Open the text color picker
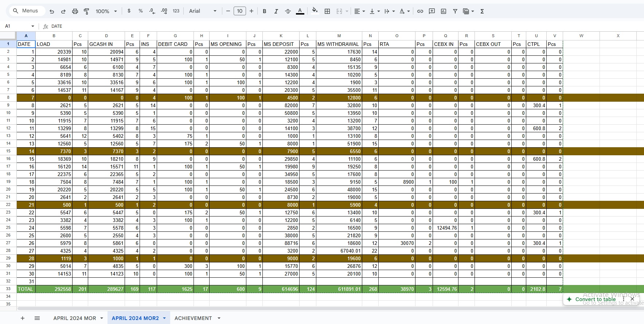 (x=300, y=11)
